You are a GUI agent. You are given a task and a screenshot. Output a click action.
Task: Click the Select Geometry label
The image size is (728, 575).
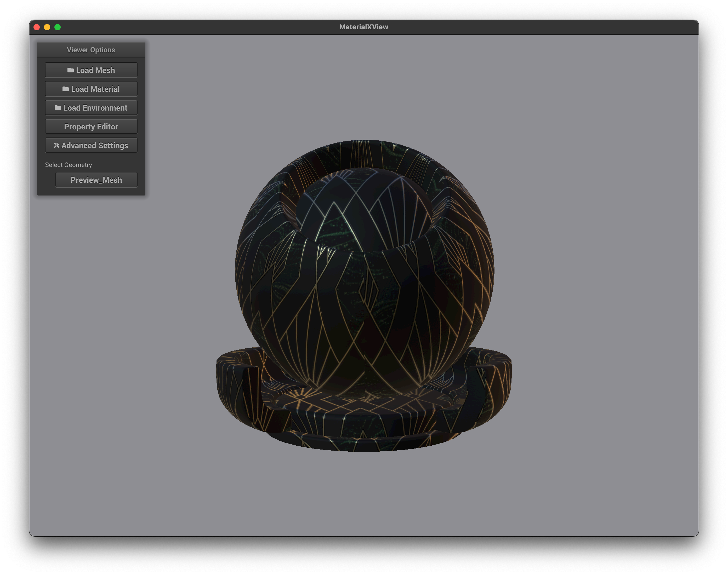(68, 165)
